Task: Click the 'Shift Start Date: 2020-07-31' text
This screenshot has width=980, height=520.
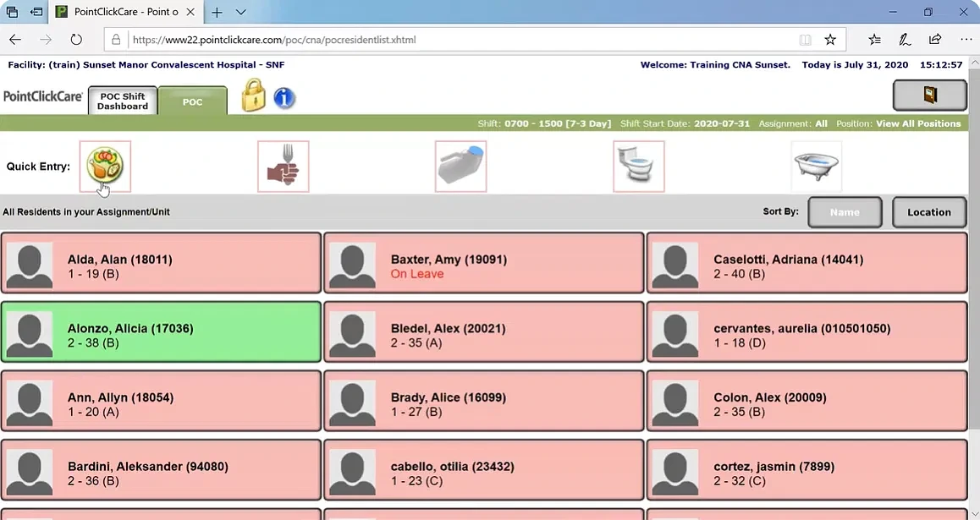Action: coord(685,123)
